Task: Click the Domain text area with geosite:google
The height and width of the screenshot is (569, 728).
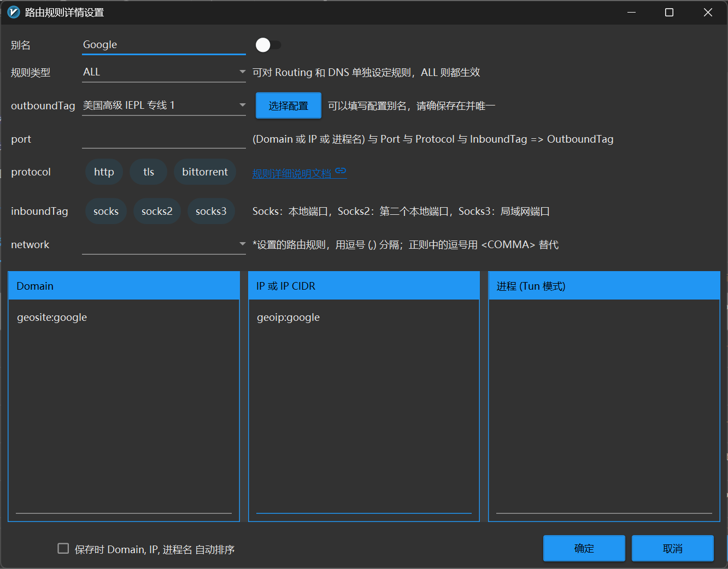Action: coord(124,410)
